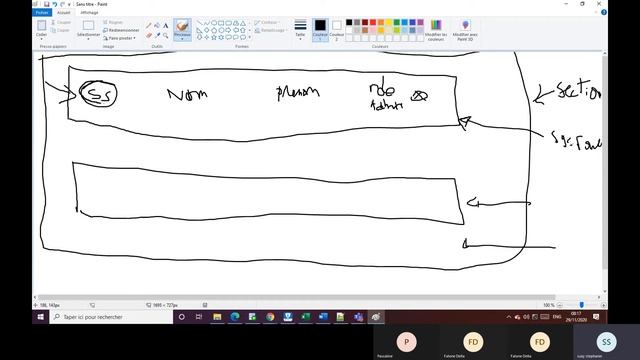Open File Explorer from the taskbar
This screenshot has height=360, width=640.
217,317
